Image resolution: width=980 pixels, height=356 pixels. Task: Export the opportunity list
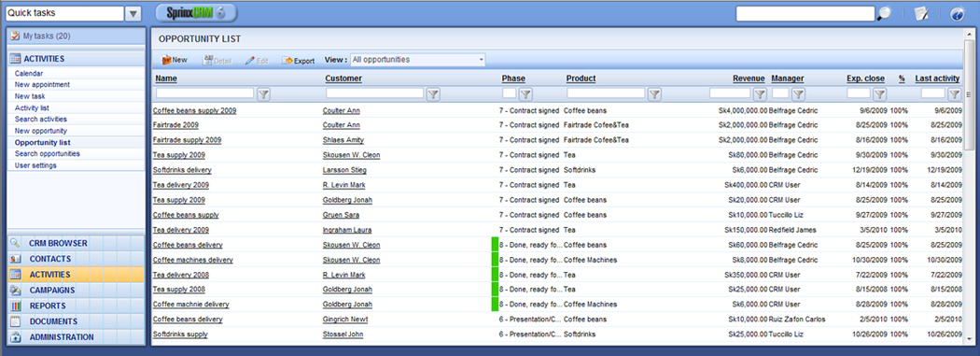298,61
